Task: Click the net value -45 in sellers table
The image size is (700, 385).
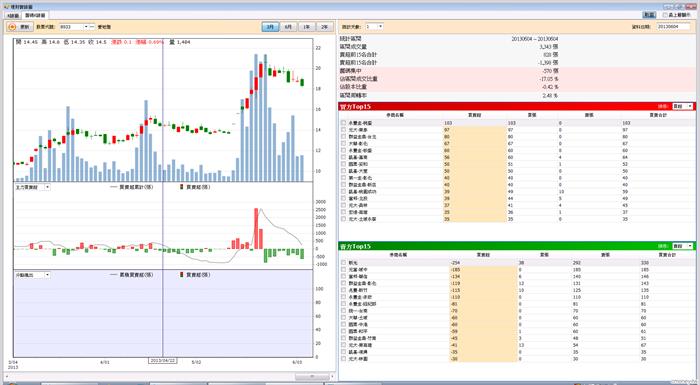Action: click(455, 338)
